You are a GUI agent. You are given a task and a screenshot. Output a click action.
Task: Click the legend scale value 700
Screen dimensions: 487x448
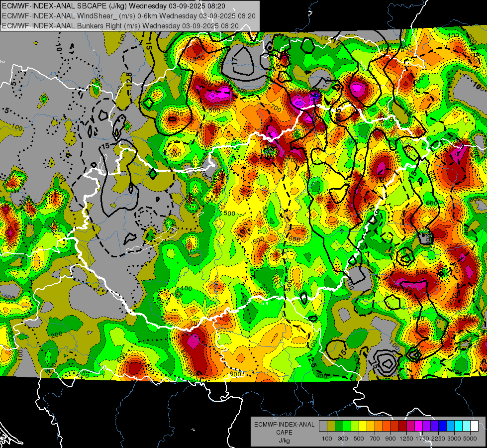[x=375, y=439]
